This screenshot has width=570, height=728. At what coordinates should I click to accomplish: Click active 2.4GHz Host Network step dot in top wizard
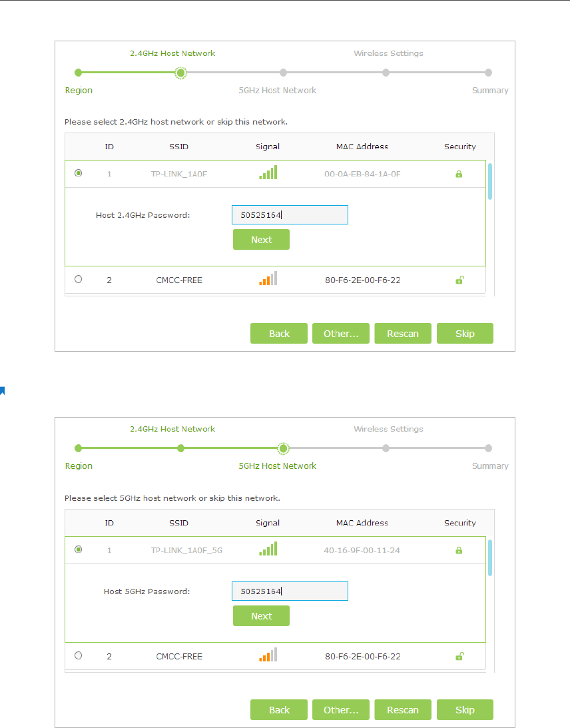[x=181, y=73]
